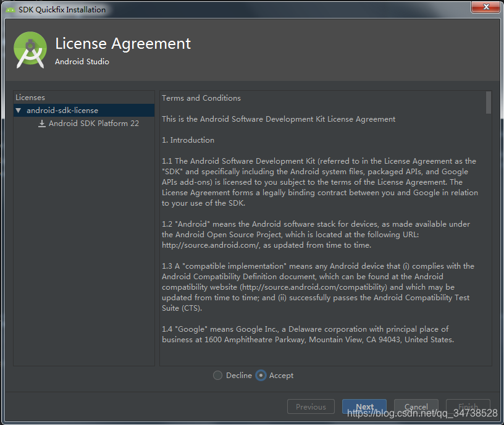Click the download icon beside Android SDK Platform 22
Screen dimensions: 504x425
[42, 124]
